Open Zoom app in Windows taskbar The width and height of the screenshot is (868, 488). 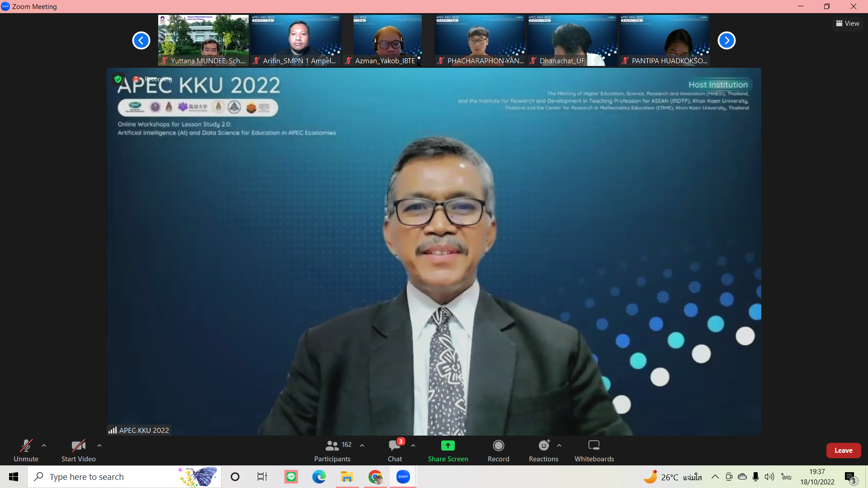[x=403, y=477]
